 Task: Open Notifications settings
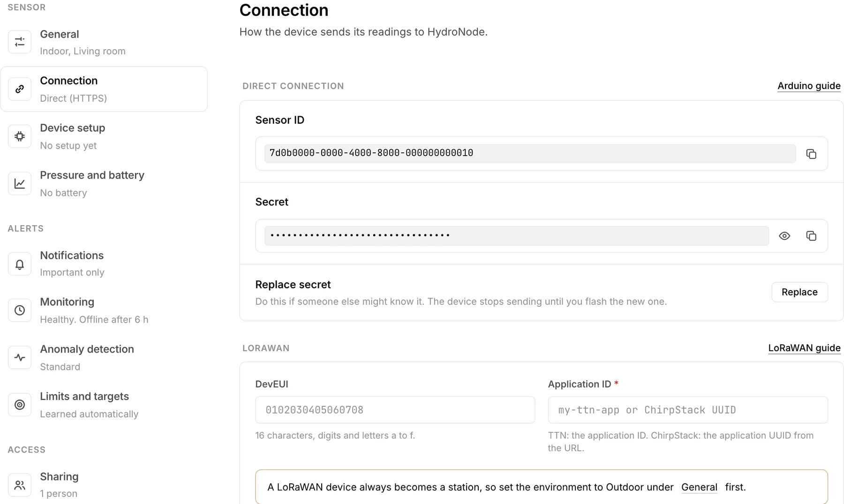tap(104, 264)
